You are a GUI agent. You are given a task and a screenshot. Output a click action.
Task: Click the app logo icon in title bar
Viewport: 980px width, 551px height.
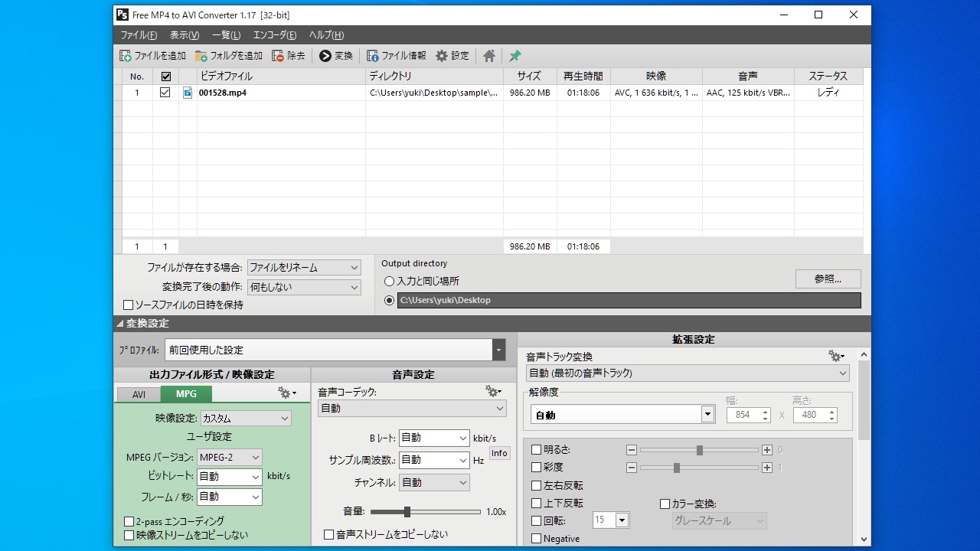122,15
